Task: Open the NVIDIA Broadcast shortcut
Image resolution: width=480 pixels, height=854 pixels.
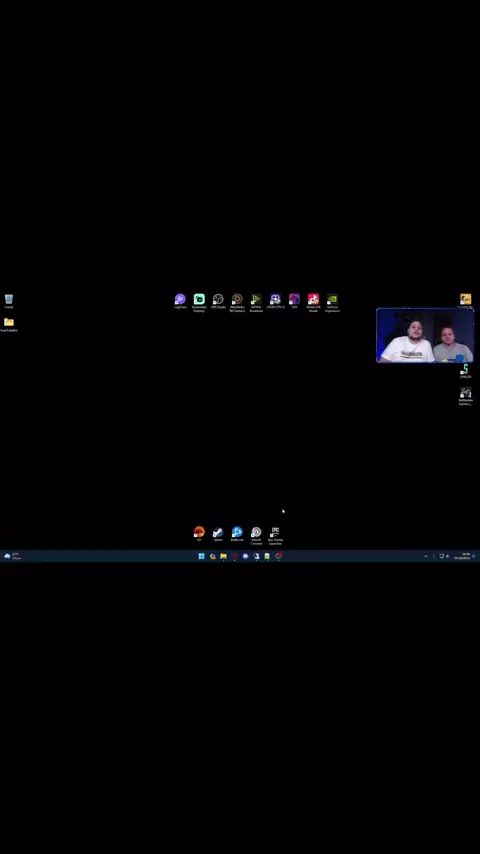Action: point(256,303)
